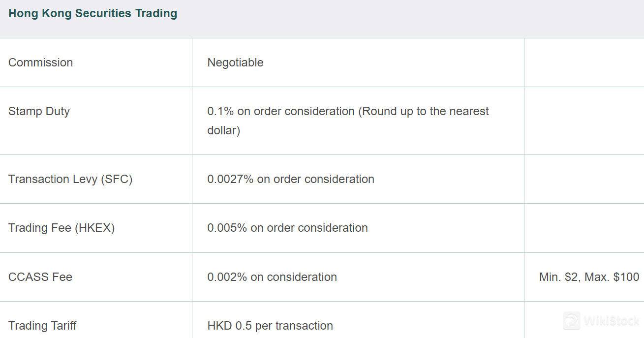Click the Commission row label
Viewport: 644px width, 338px height.
[x=41, y=62]
